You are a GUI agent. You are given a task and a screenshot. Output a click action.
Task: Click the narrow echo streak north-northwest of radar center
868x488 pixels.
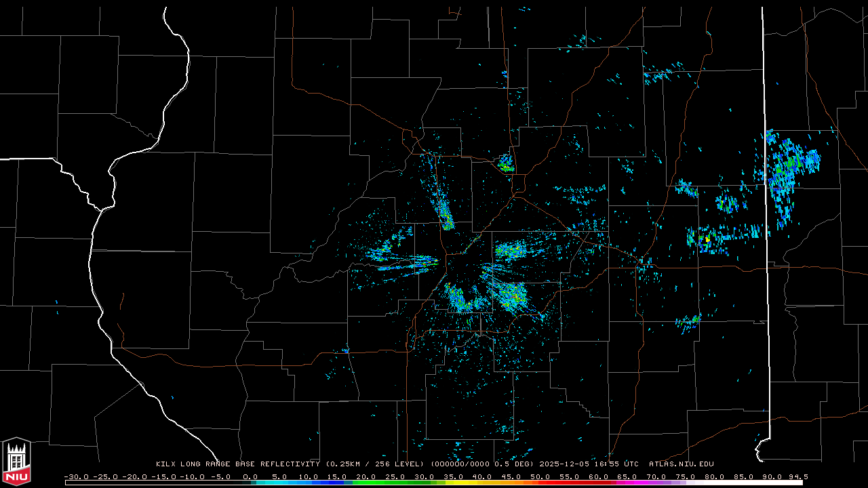click(x=444, y=211)
